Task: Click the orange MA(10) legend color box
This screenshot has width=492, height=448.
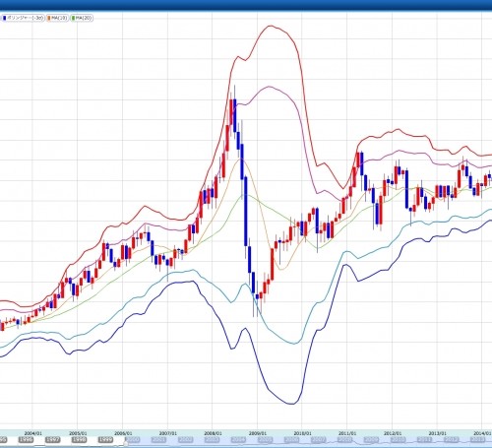Action: click(49, 18)
